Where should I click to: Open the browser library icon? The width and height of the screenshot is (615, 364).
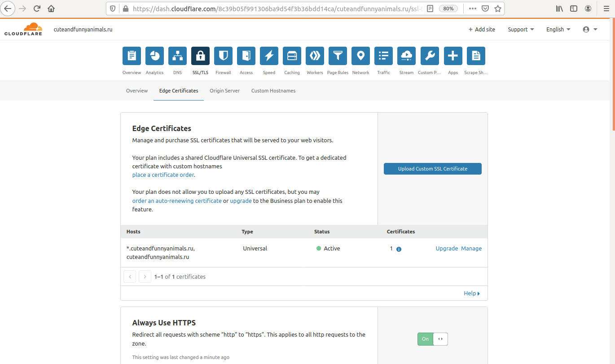point(559,8)
